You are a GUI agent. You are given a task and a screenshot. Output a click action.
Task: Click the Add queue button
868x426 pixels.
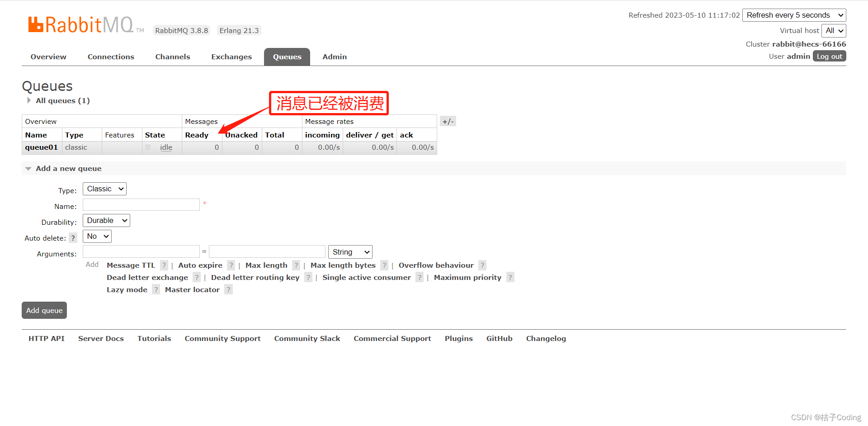pyautogui.click(x=44, y=310)
